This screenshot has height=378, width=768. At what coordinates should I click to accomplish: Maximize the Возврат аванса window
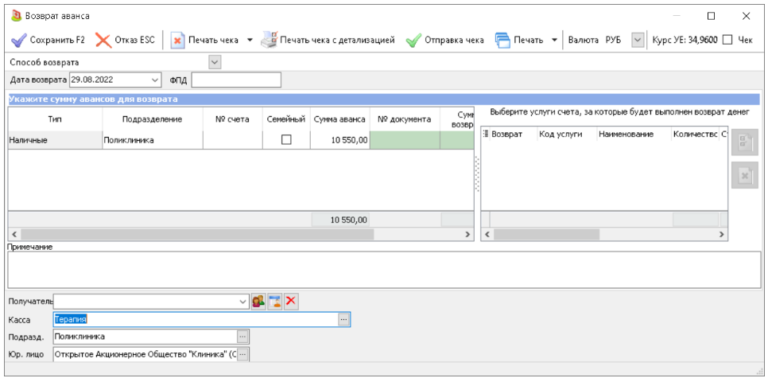711,16
